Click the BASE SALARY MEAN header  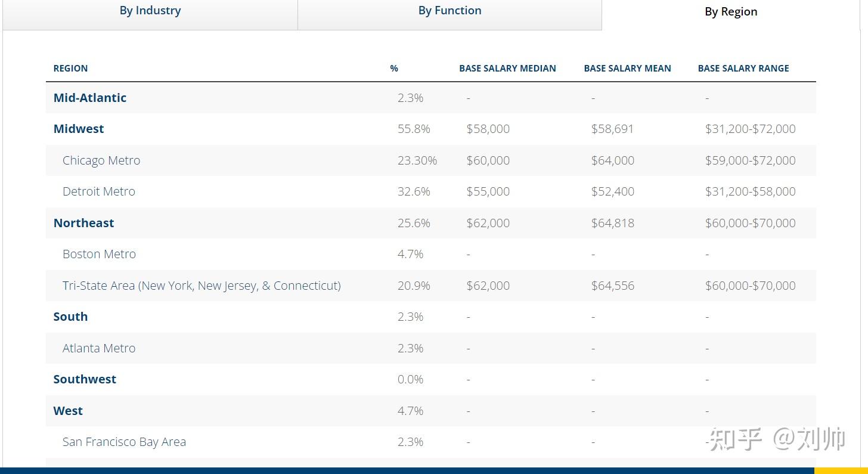point(627,69)
